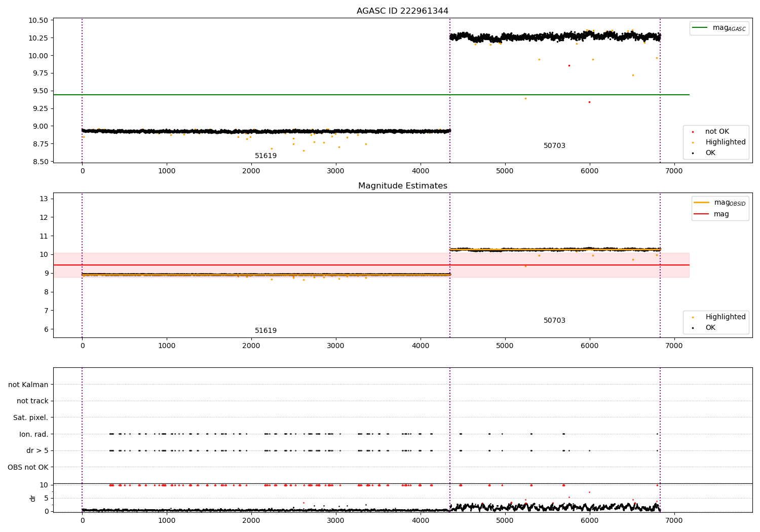Click the 5 tick label on the dr axis
Viewport: 760px width, 532px height.
(x=46, y=499)
